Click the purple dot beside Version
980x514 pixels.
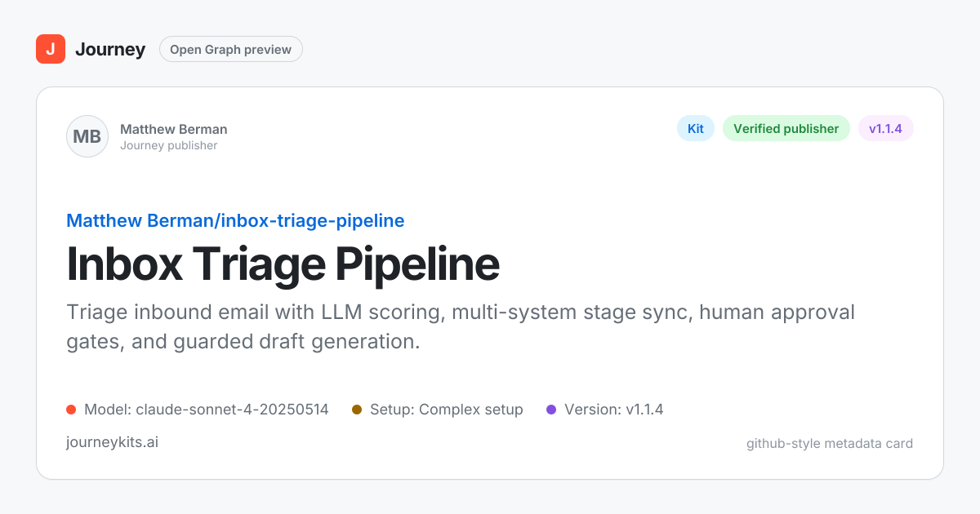click(551, 410)
